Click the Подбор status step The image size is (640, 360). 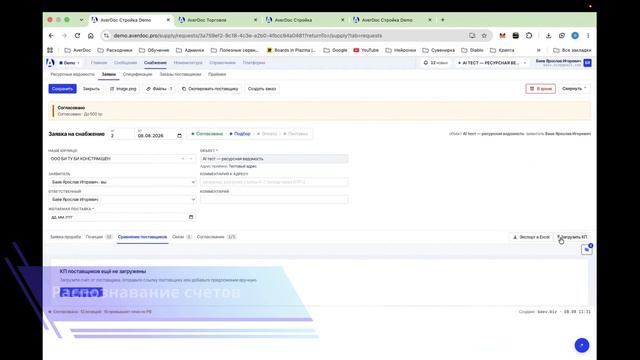point(240,134)
